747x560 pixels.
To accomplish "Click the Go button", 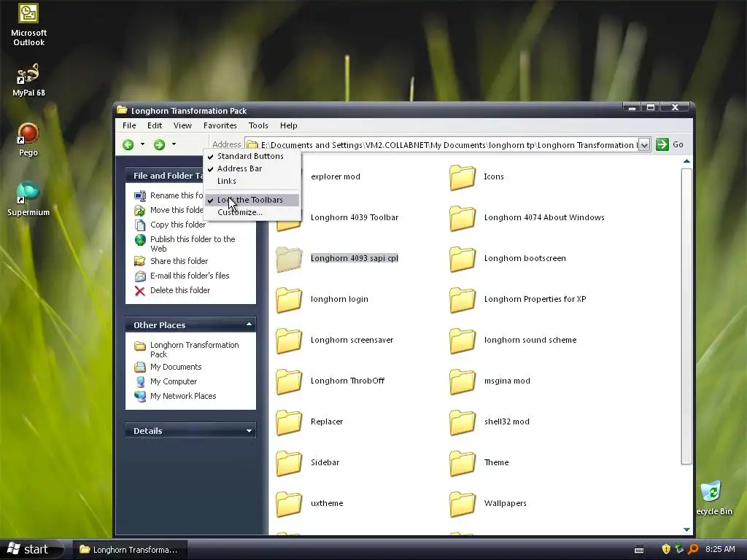I will [x=670, y=145].
